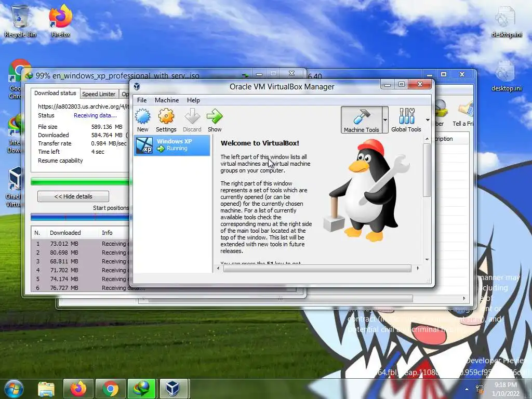Screen dimensions: 532x399
Task: Show hidden tray icons arrow
Action: [467, 389]
